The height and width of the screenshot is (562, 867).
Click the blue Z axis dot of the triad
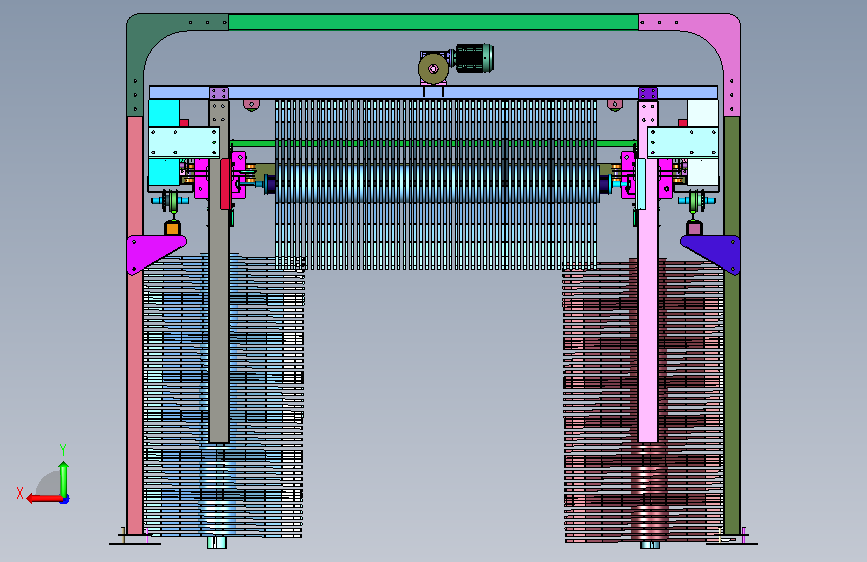click(x=65, y=499)
